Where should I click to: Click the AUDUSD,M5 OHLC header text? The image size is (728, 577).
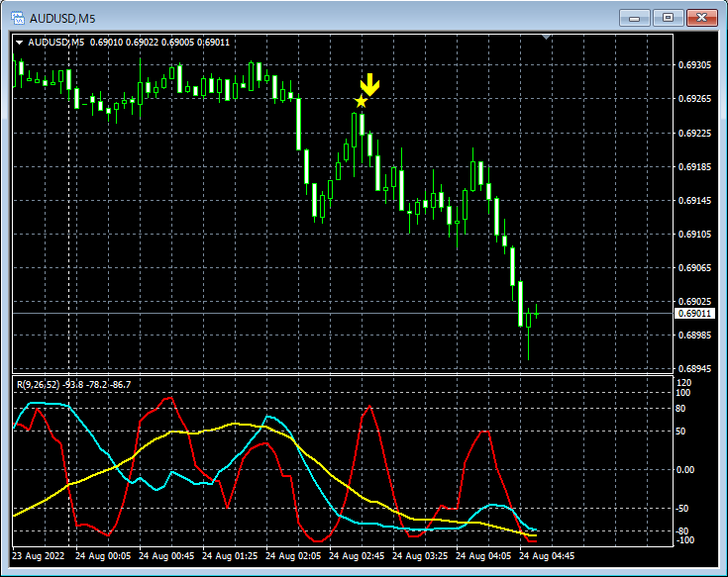(129, 43)
